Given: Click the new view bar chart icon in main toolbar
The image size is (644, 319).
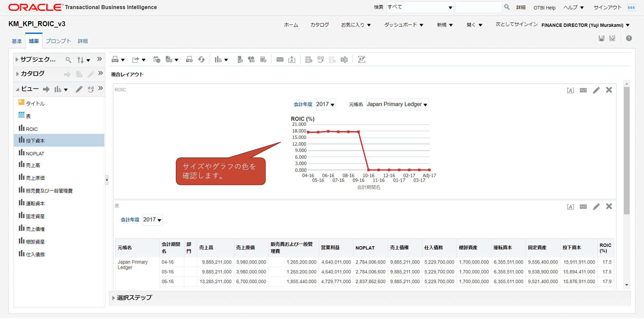Looking at the screenshot, I should 218,60.
